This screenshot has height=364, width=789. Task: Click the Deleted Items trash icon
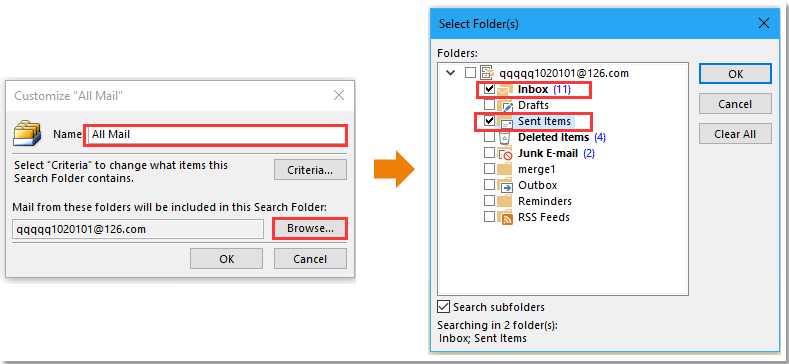click(505, 137)
